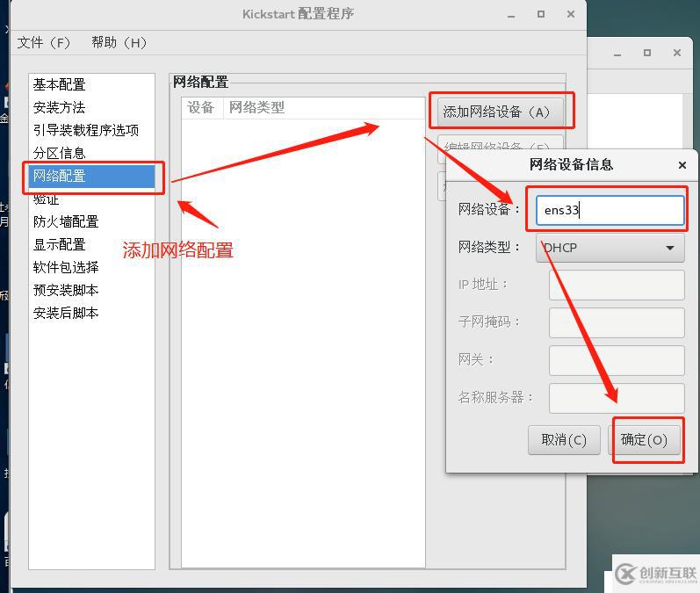The width and height of the screenshot is (700, 593).
Task: Open the 网络类型 DHCP dropdown
Action: [x=610, y=248]
